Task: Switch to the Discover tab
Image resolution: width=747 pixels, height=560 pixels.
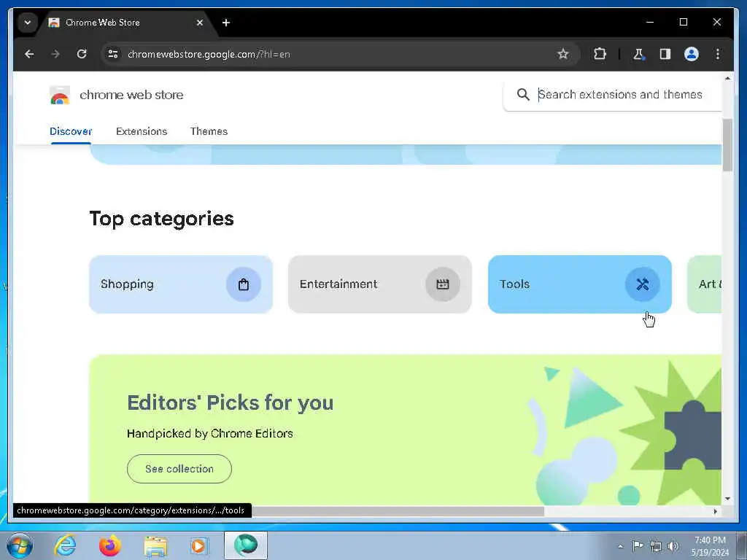Action: [x=71, y=131]
